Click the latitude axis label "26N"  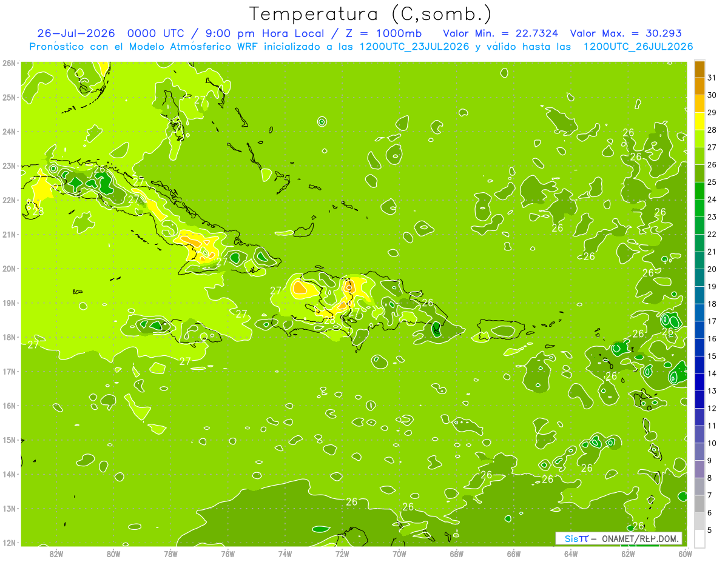coord(9,63)
